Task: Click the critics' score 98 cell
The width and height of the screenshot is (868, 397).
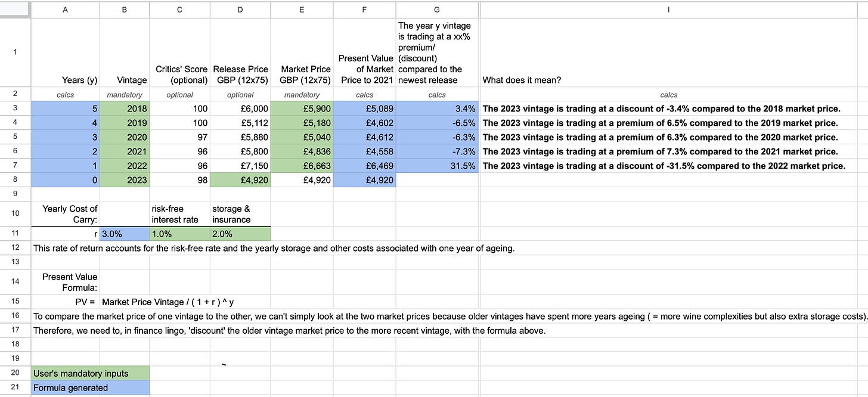Action: (x=179, y=180)
